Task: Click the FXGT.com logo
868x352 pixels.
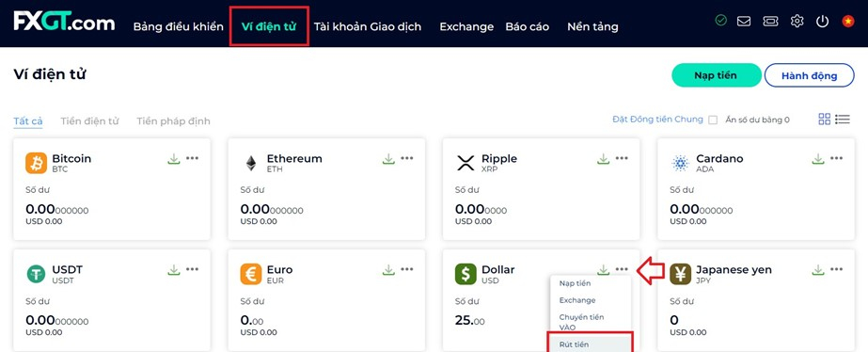Action: point(64,21)
